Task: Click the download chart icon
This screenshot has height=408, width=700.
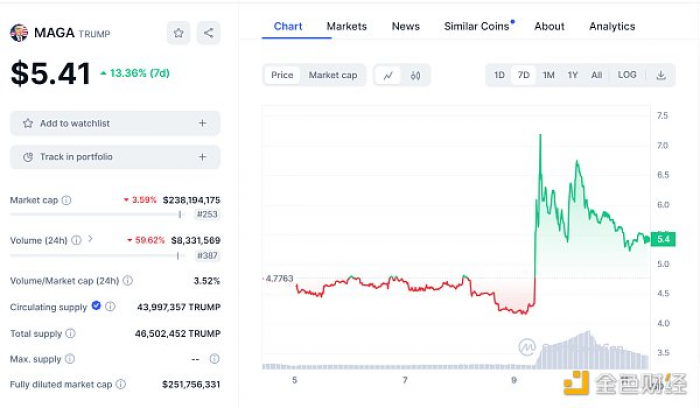Action: [661, 75]
